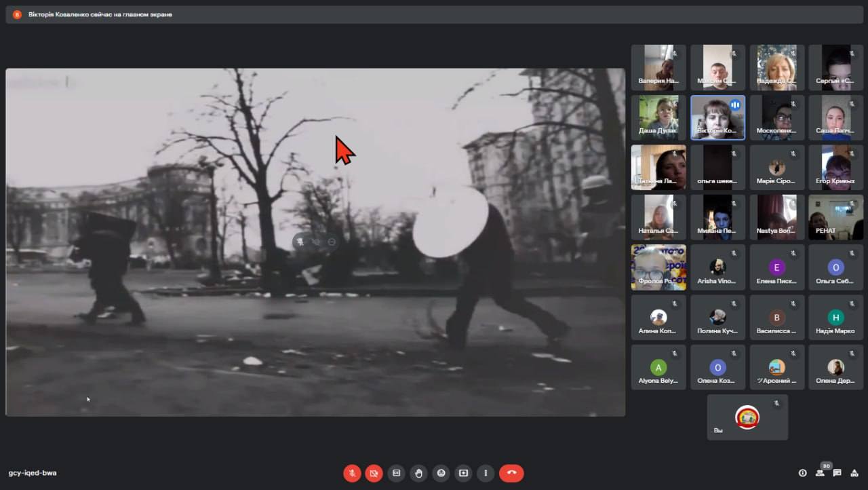Toggle closed captions button
Screen dimensions: 868x490
[397, 473]
